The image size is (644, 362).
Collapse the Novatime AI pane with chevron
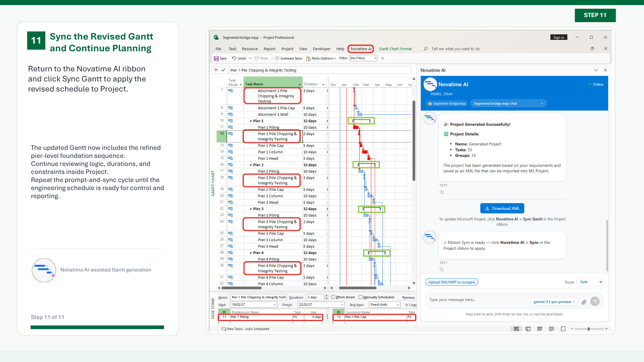[596, 70]
